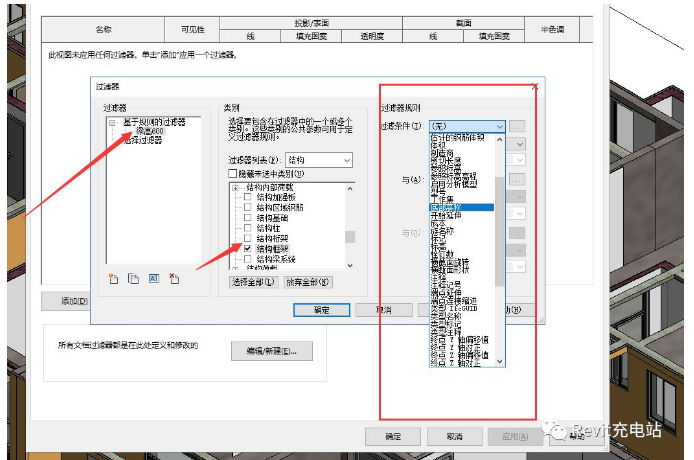Choose 工作集 in the parameter list
The image size is (694, 460).
(x=442, y=199)
